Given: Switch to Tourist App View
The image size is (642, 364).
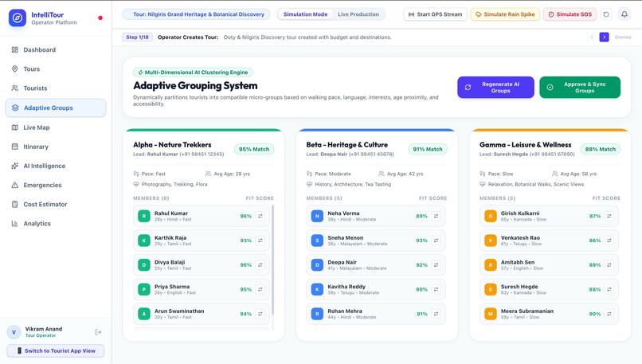Looking at the screenshot, I should (55, 351).
